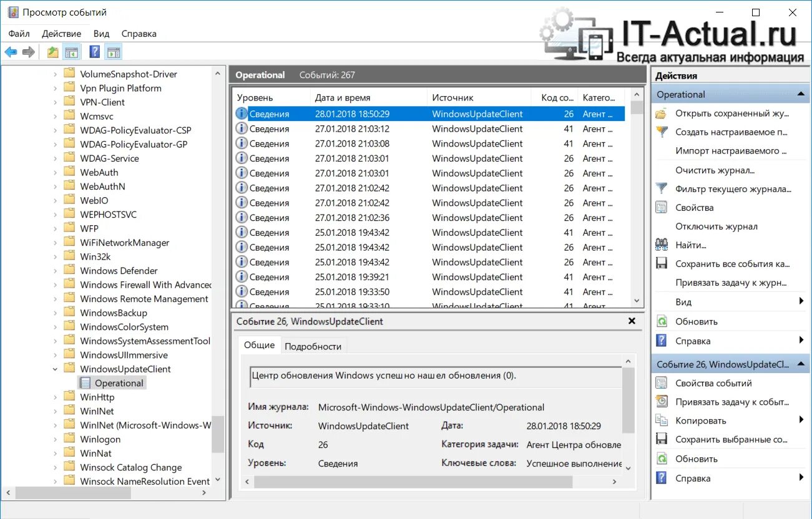Expand the Windows Defender tree node

pyautogui.click(x=56, y=271)
